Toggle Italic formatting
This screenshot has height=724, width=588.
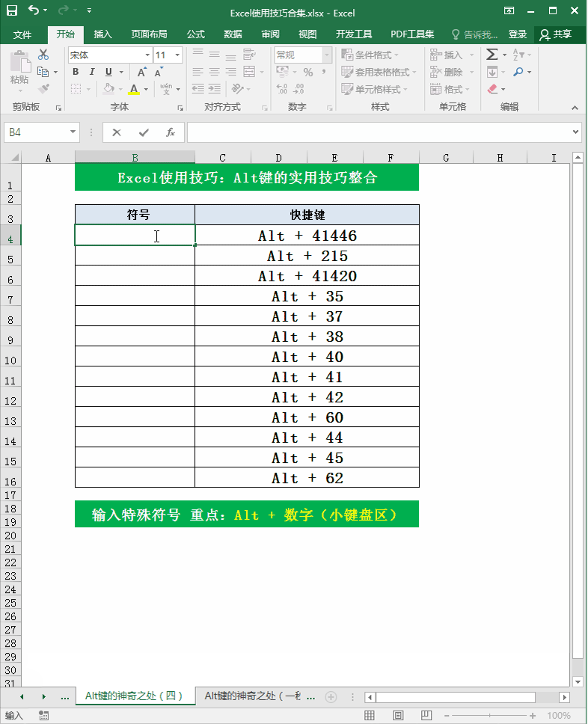point(92,72)
